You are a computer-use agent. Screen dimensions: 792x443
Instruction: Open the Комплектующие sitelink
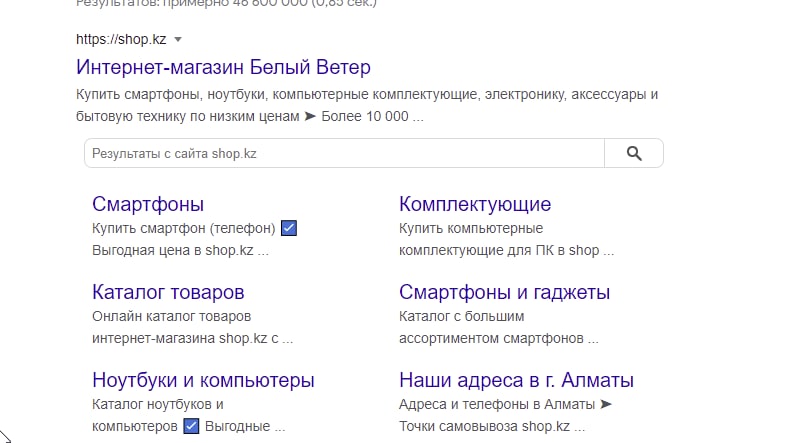coord(475,204)
